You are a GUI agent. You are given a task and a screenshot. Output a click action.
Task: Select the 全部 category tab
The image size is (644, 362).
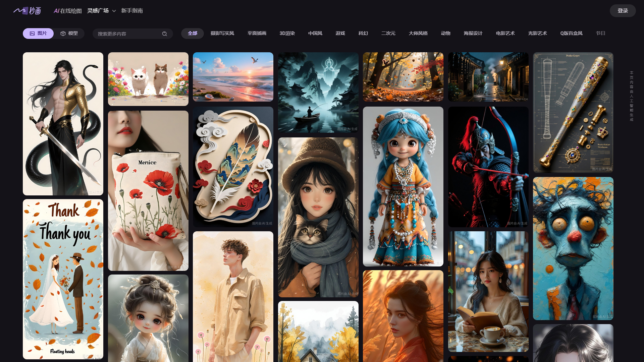point(192,34)
